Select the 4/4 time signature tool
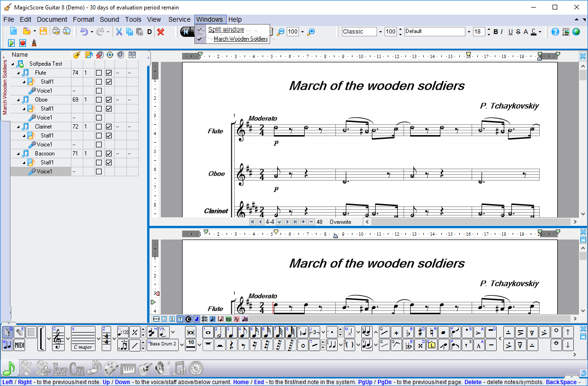The image size is (588, 386). [106, 338]
